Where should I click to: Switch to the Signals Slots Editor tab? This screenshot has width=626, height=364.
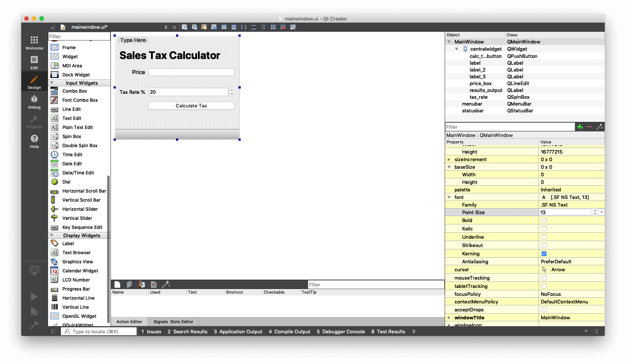173,322
